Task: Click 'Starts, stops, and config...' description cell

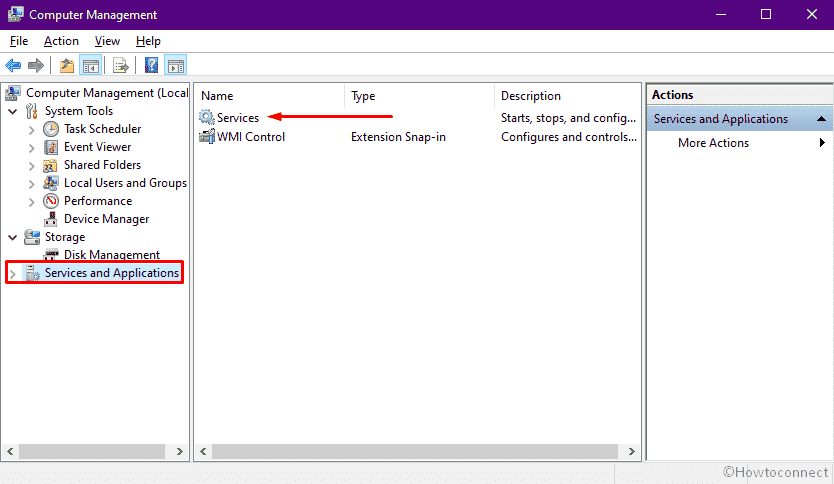Action: 568,118
